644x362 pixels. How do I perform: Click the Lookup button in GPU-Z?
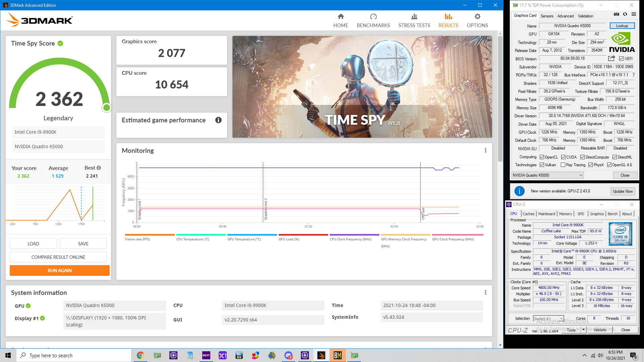[x=622, y=26]
